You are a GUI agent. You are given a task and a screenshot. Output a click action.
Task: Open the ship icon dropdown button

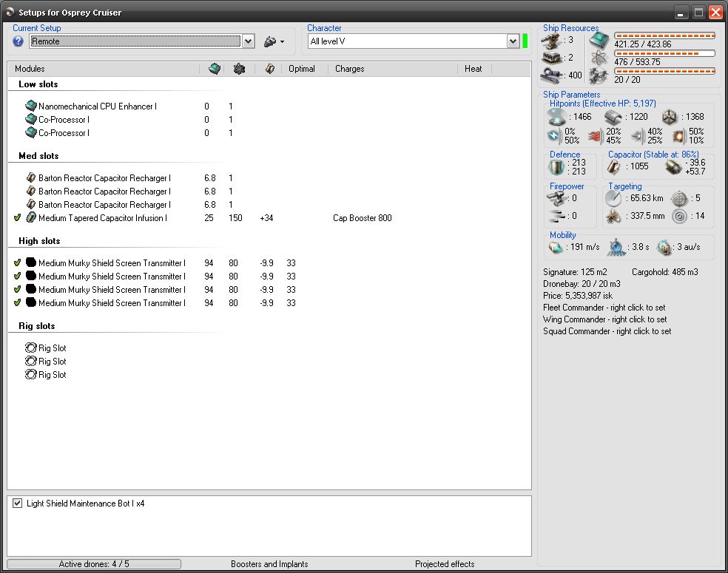pyautogui.click(x=274, y=41)
